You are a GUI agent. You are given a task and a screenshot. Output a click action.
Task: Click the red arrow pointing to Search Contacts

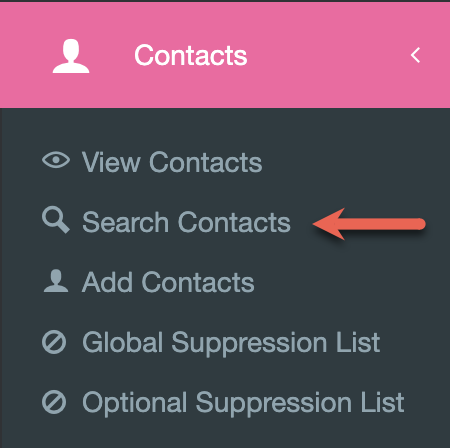click(369, 224)
